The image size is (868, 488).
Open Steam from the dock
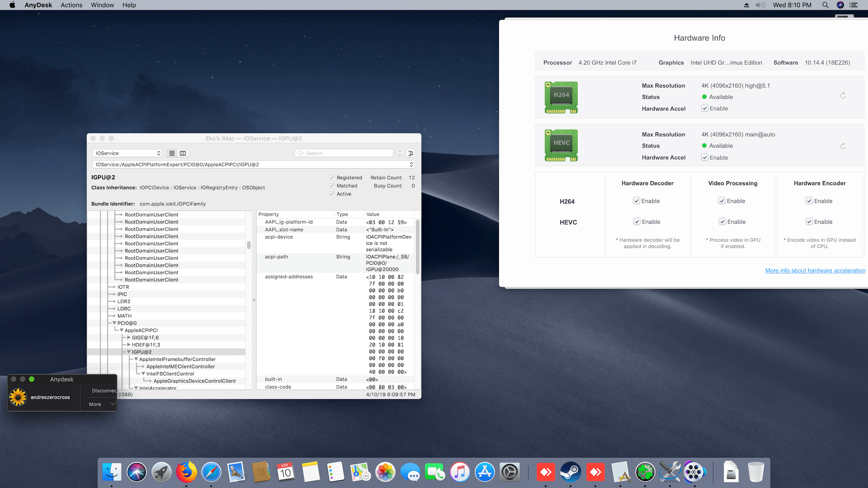[571, 473]
